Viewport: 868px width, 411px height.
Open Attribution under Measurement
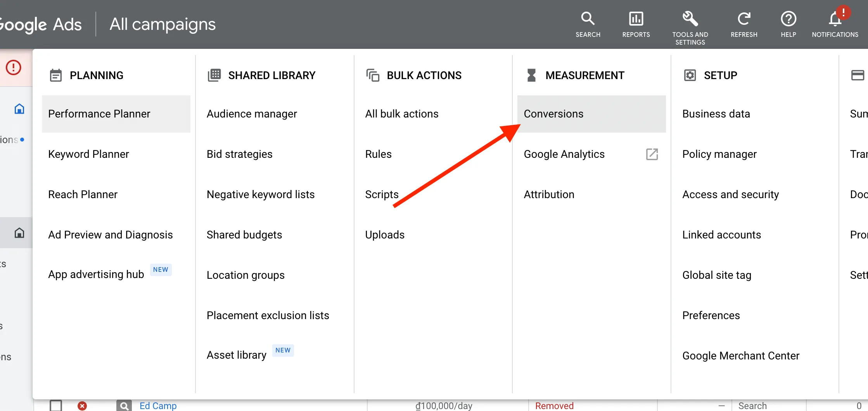pyautogui.click(x=549, y=195)
